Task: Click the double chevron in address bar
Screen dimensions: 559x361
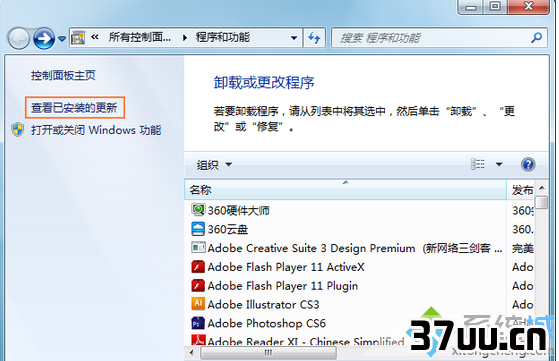Action: (95, 37)
